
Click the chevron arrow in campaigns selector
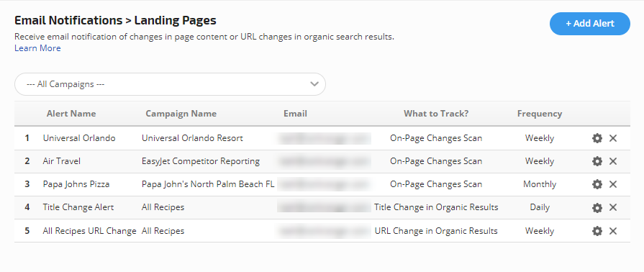314,84
